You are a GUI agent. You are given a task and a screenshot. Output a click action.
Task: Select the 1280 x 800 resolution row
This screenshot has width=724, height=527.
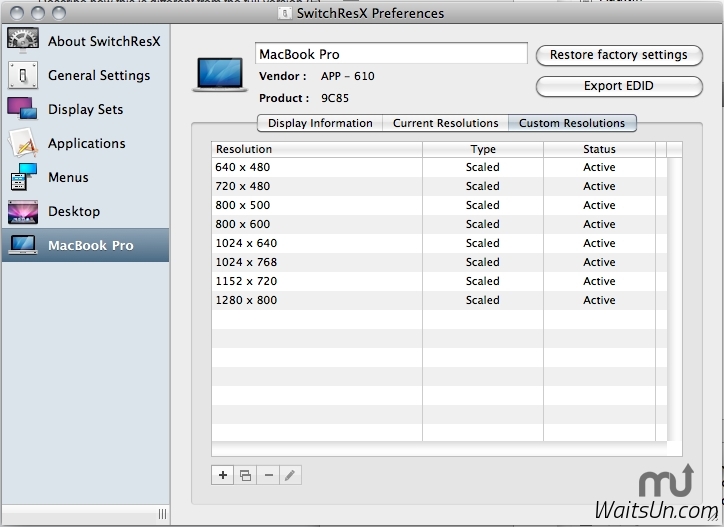pyautogui.click(x=439, y=300)
